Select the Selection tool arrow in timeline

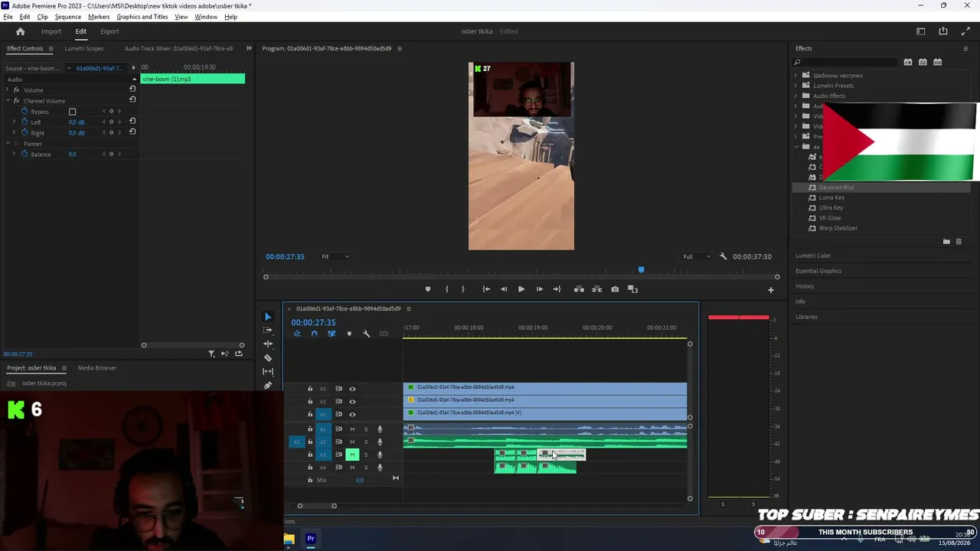click(267, 316)
